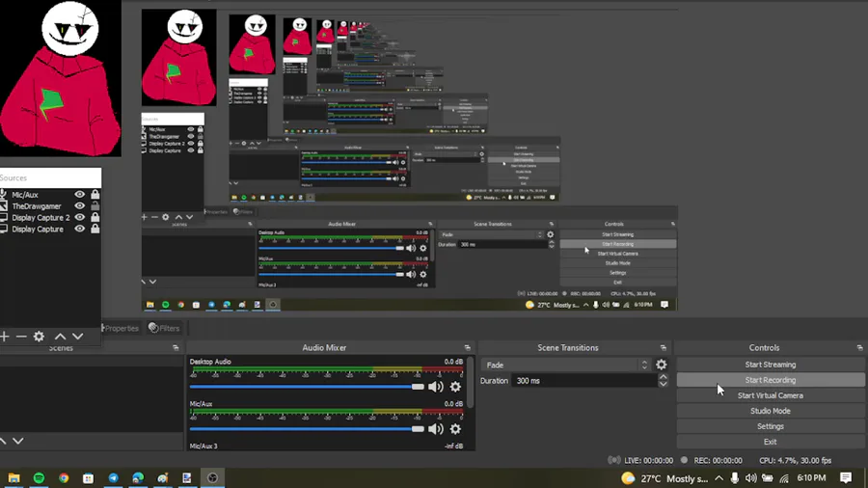
Task: Open Spotify from the taskbar
Action: (39, 478)
